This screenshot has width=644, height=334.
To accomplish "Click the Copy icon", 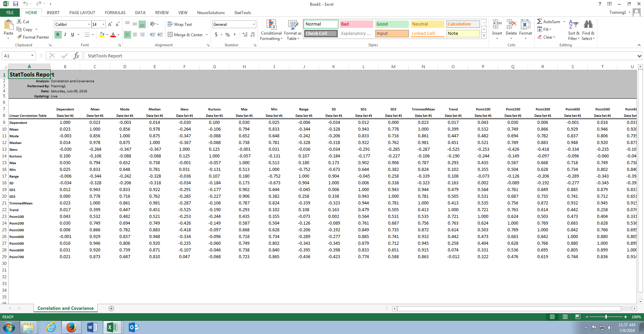I will (x=19, y=29).
